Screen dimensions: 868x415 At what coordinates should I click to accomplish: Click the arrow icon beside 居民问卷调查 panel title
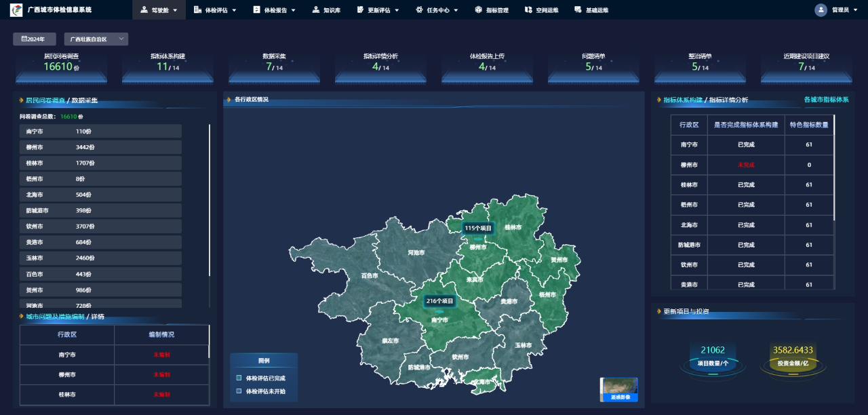coord(22,100)
